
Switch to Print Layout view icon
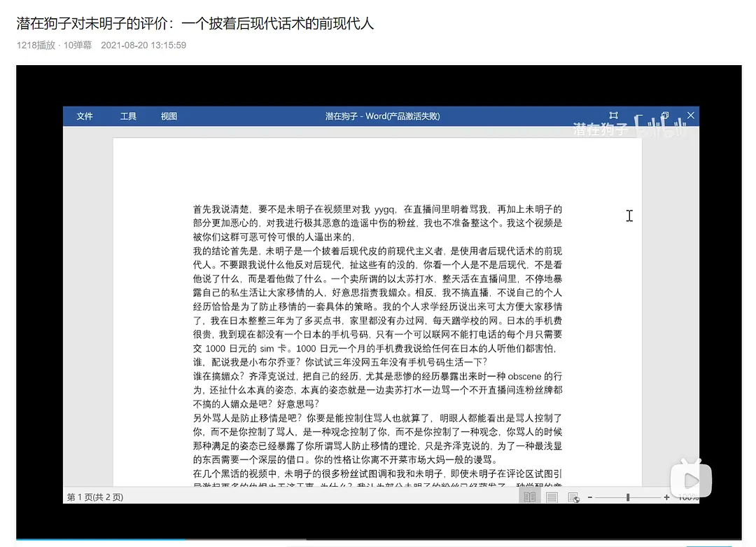tap(552, 497)
